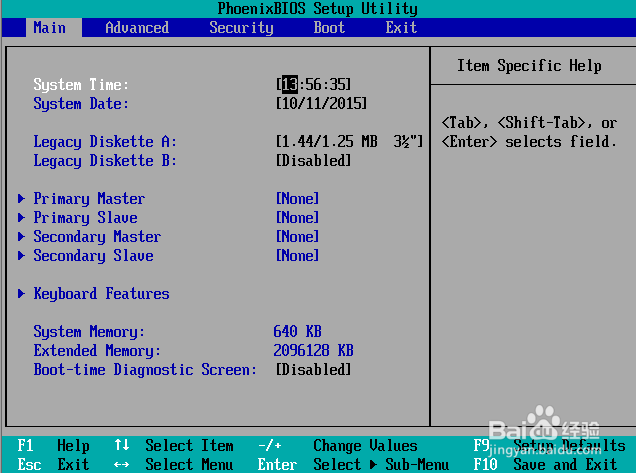Click the F10 Save and Exit shortcut
Viewport: 636px width, 473px height.
coord(546,464)
